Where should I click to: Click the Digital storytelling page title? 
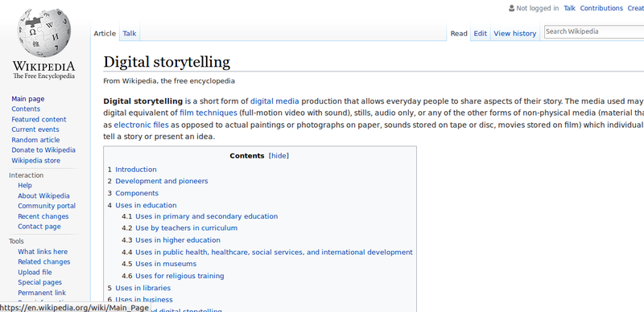click(167, 62)
